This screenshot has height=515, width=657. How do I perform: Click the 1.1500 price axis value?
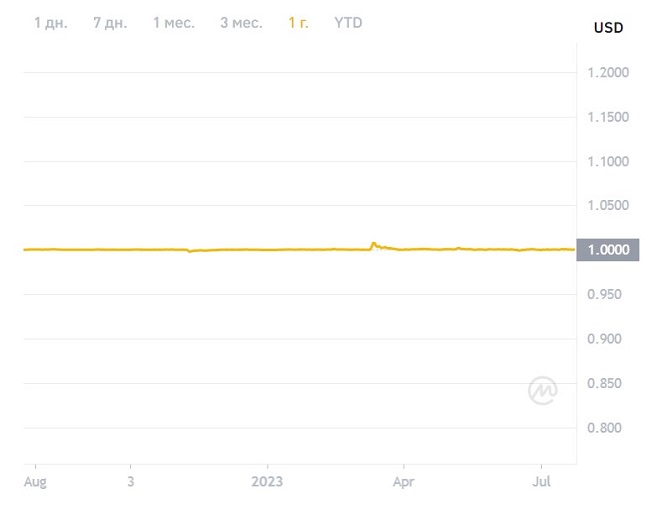[608, 117]
